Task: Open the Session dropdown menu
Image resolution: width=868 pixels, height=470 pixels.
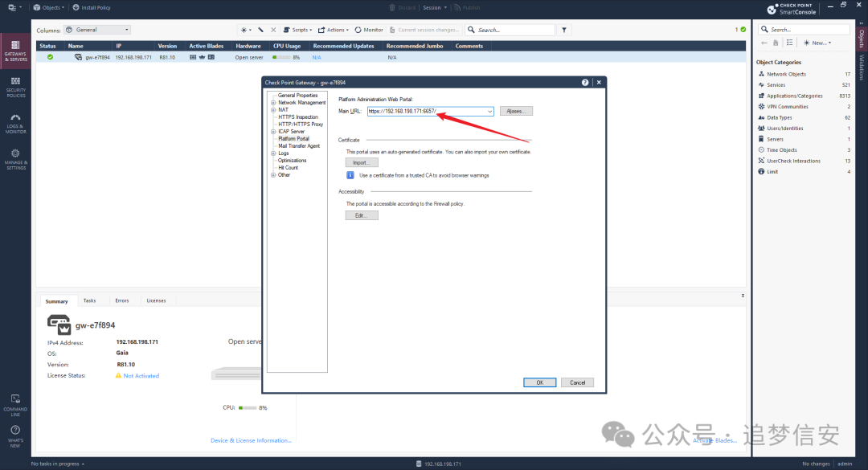Action: (x=435, y=8)
